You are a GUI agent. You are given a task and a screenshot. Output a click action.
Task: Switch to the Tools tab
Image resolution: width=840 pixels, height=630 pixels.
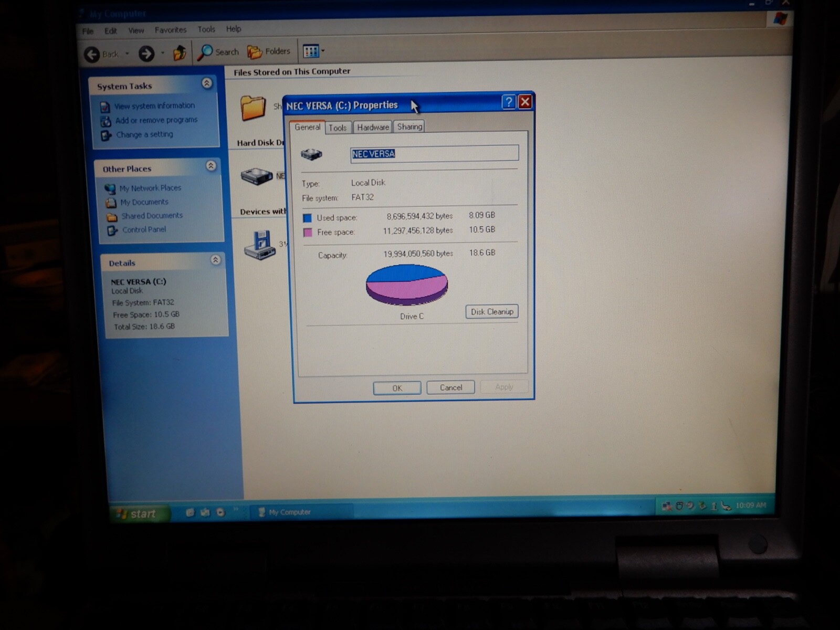click(x=338, y=128)
